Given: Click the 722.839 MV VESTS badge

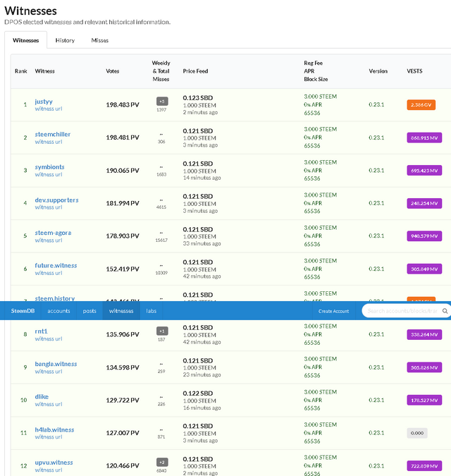Looking at the screenshot, I should [x=424, y=466].
